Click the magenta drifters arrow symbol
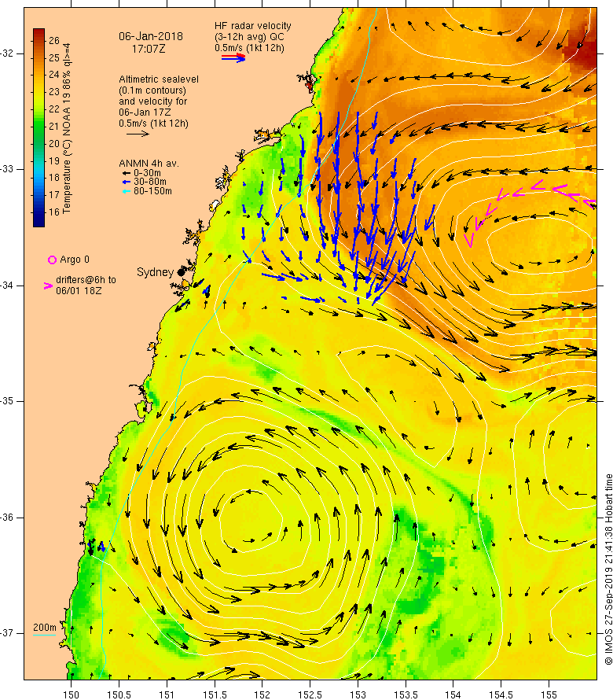This screenshot has width=613, height=700. point(48,286)
